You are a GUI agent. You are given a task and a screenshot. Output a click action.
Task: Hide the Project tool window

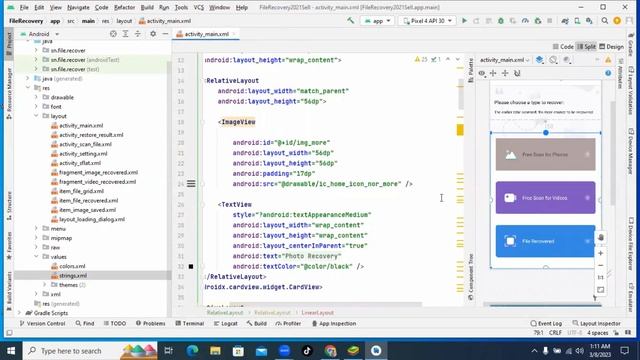tap(165, 34)
